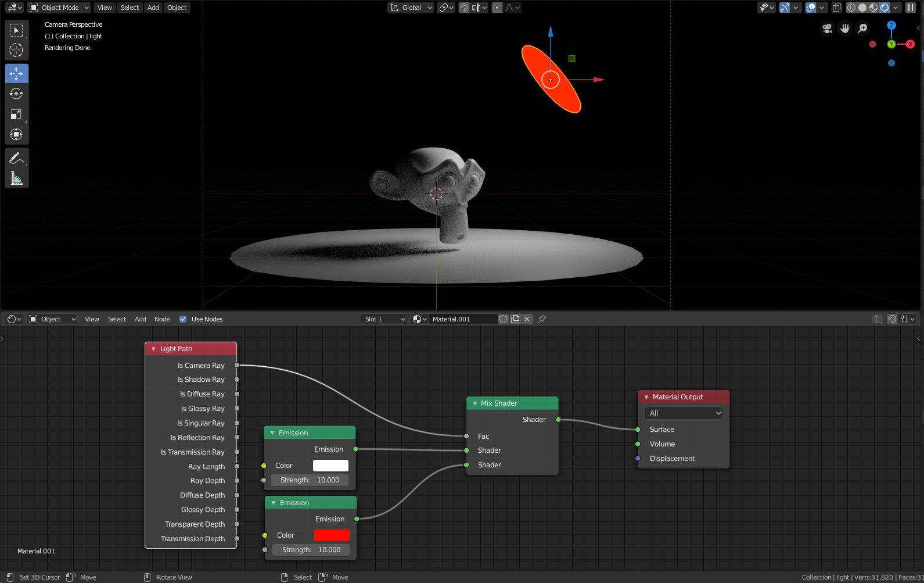This screenshot has width=924, height=583.
Task: Toggle camera view icon in viewport
Action: (x=827, y=28)
